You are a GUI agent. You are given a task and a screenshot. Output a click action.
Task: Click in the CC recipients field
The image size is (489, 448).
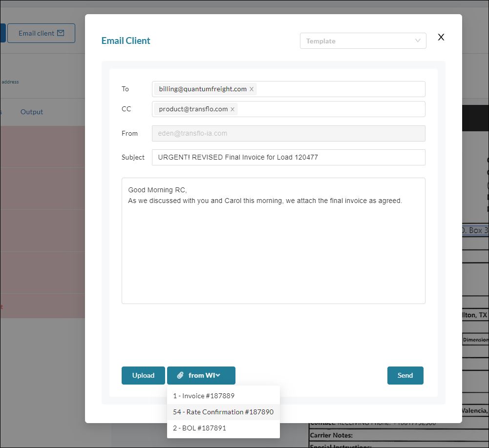tap(330, 109)
